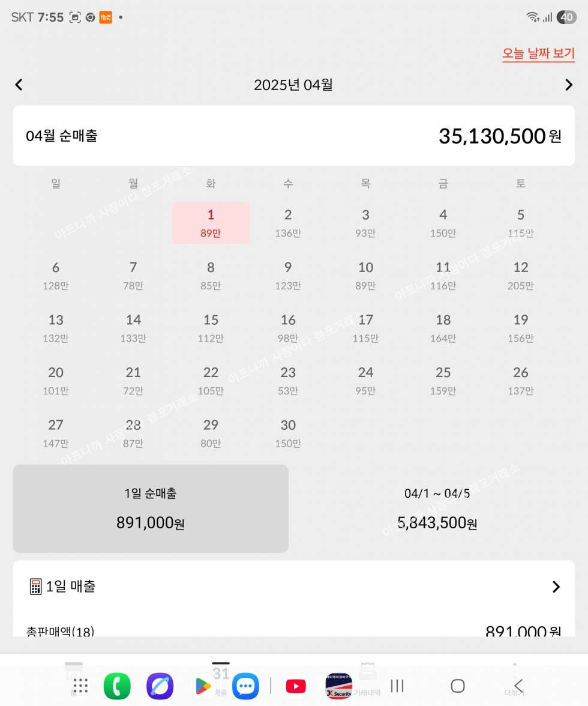
Task: Open the blue Messages app
Action: pyautogui.click(x=245, y=686)
